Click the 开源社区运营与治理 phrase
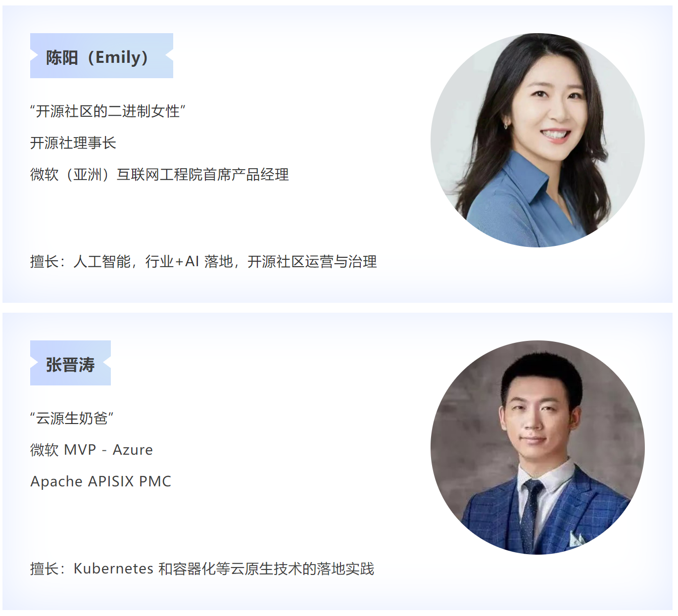 (x=312, y=262)
